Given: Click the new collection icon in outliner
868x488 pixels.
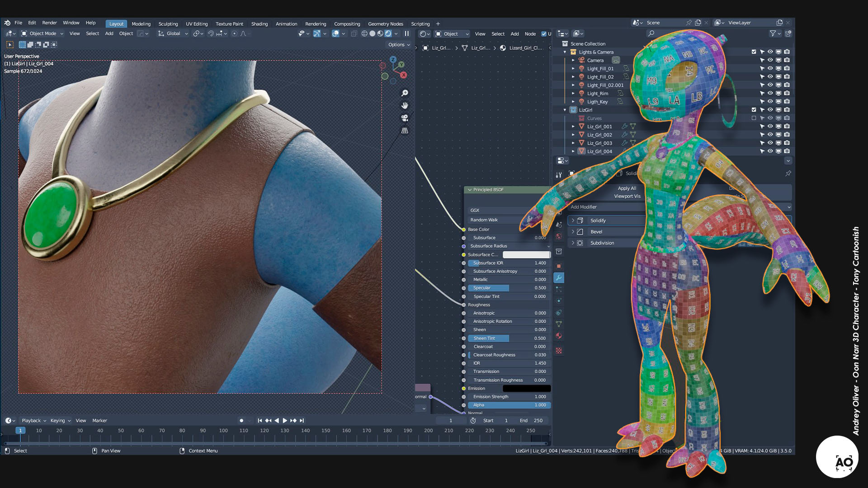Looking at the screenshot, I should coord(788,33).
